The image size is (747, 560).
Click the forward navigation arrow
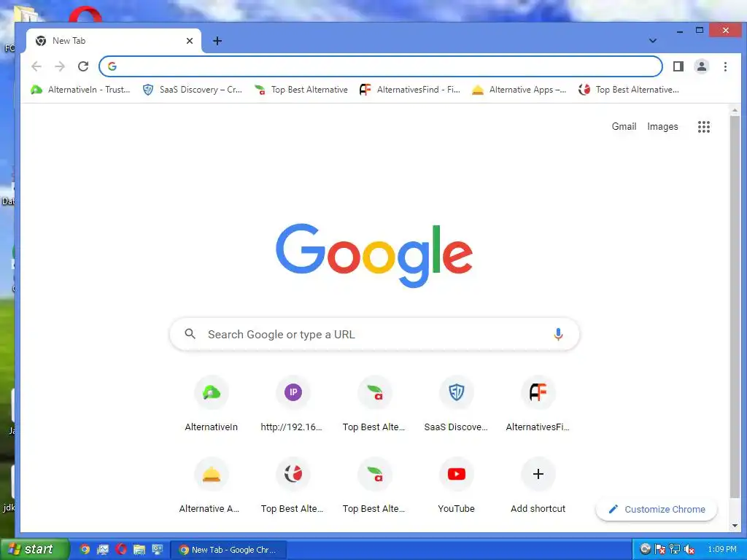60,66
